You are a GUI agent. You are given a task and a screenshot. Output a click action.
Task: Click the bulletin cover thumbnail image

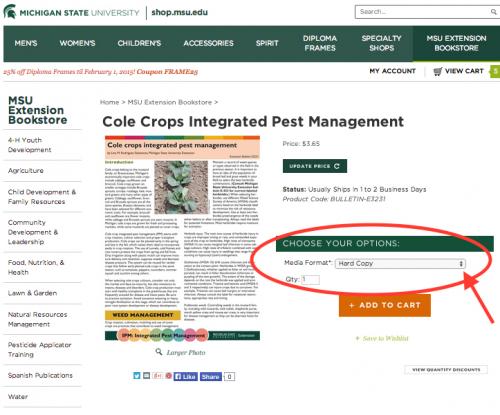[182, 238]
